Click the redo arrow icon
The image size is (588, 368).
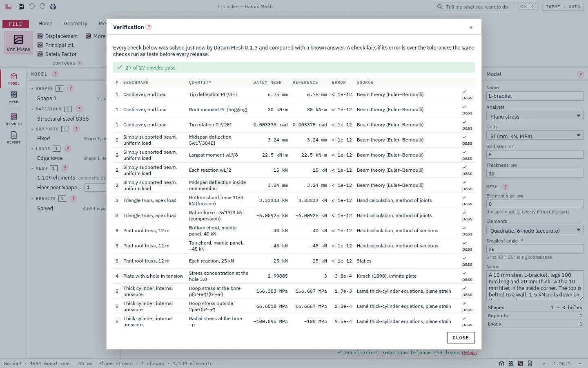(x=42, y=7)
